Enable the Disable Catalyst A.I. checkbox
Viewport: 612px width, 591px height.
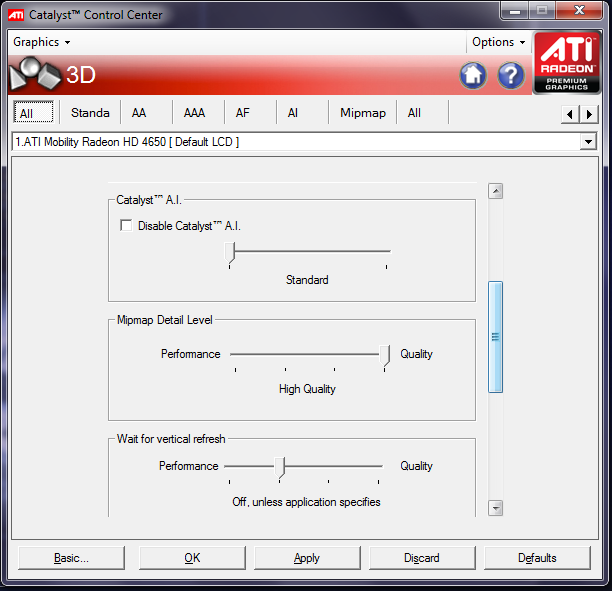[x=126, y=226]
